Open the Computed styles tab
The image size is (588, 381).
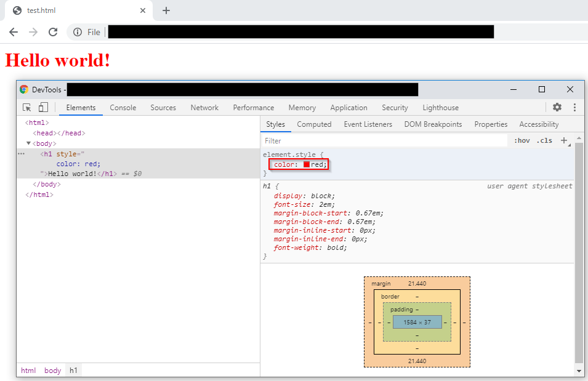[x=314, y=124]
